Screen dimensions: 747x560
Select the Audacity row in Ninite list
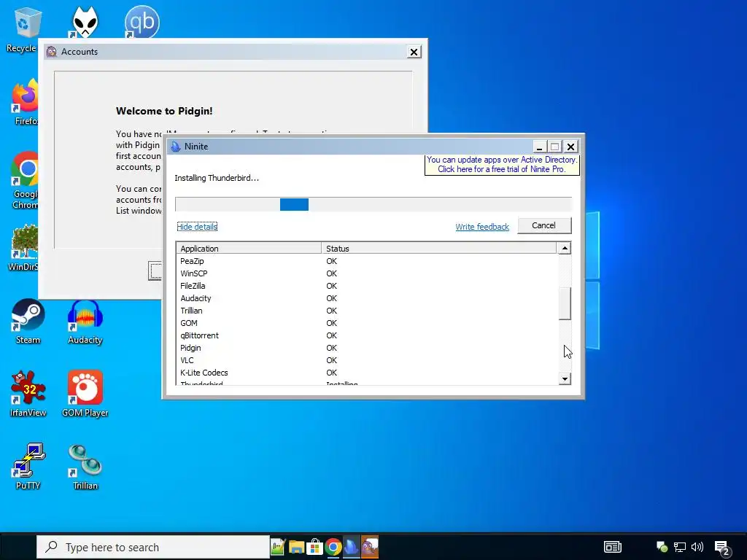[x=367, y=298]
